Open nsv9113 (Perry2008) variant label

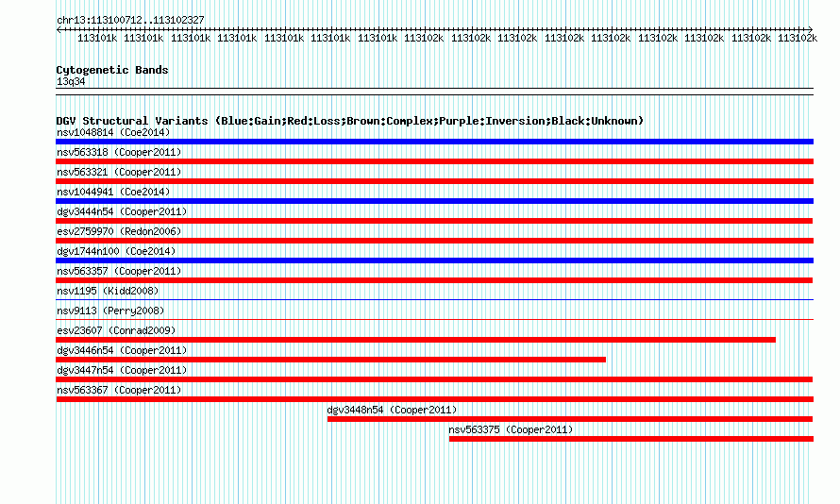(110, 311)
